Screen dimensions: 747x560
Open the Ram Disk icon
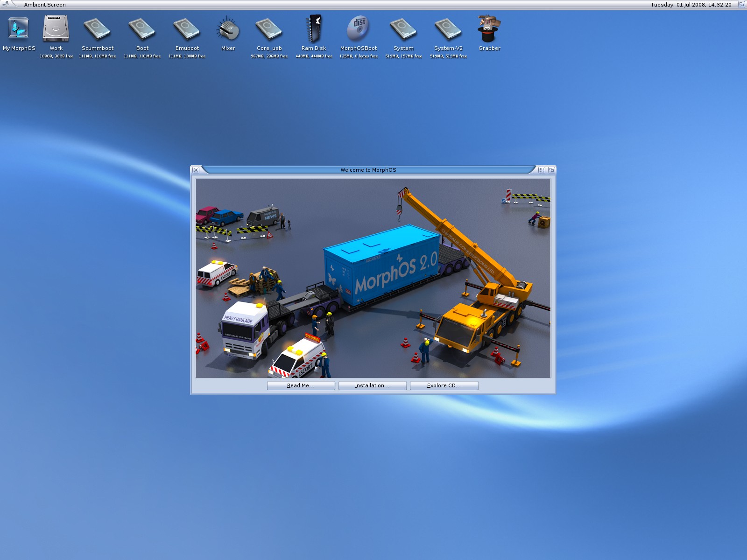point(314,28)
